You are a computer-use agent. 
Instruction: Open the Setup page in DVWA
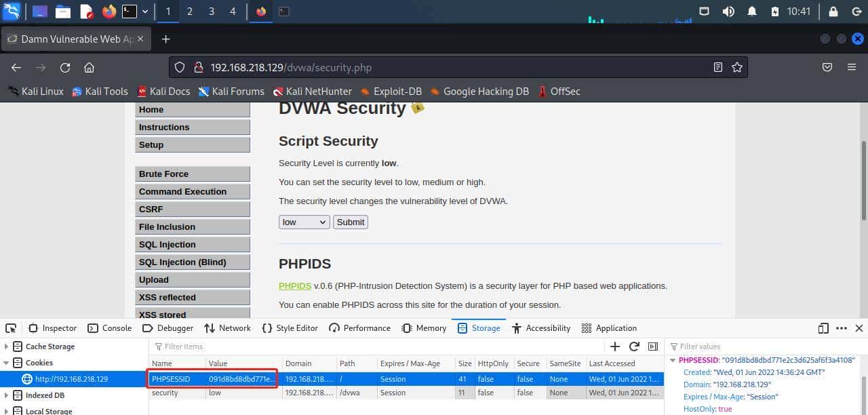pyautogui.click(x=193, y=144)
